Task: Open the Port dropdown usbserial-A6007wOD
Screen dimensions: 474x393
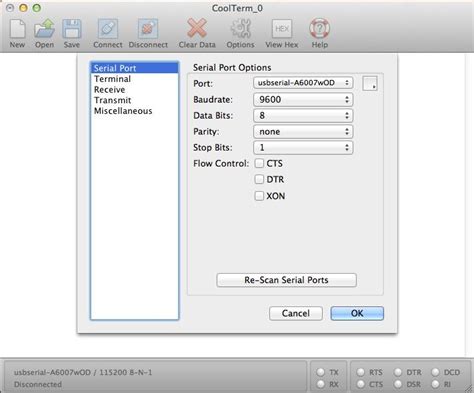Action: tap(303, 83)
